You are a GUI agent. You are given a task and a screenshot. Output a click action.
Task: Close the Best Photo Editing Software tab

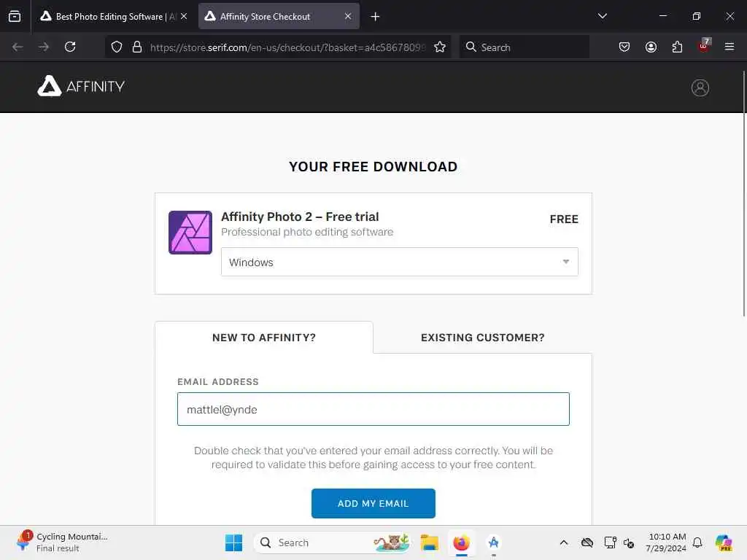184,16
